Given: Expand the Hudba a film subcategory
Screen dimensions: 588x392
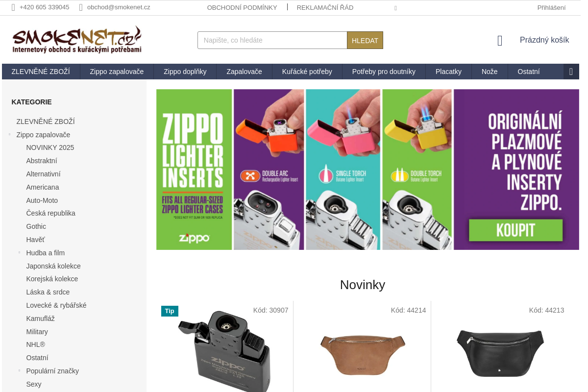Looking at the screenshot, I should click(x=19, y=252).
